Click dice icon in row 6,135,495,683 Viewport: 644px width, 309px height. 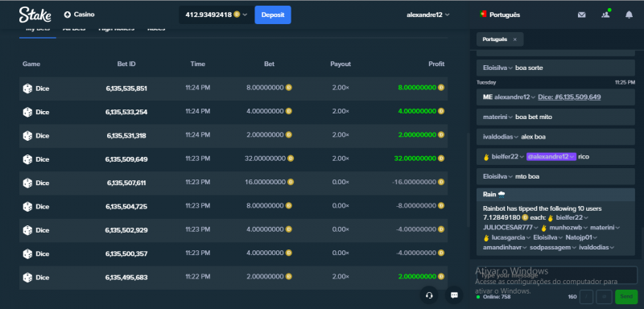27,278
